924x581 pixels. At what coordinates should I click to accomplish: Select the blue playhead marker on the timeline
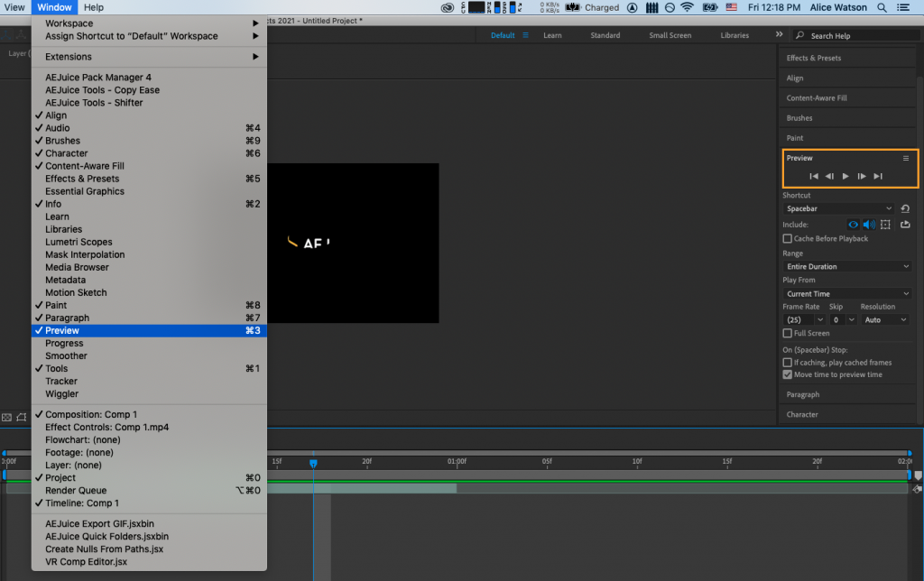312,462
